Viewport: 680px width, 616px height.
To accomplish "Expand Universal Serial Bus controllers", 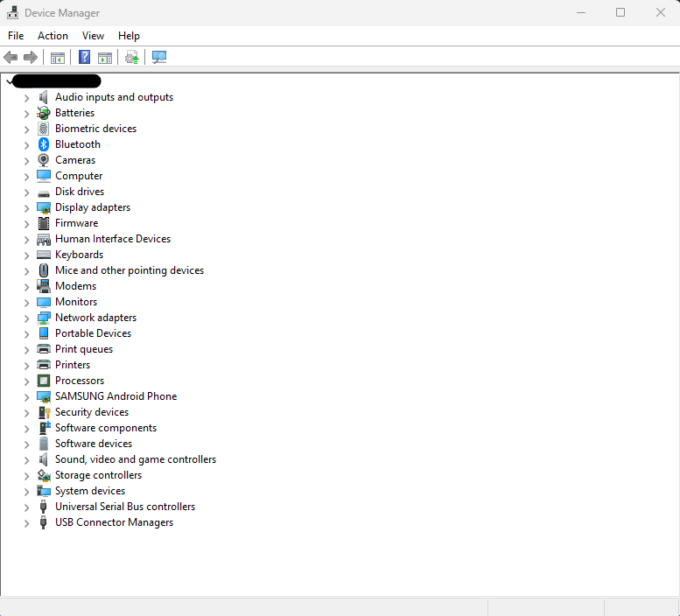I will click(26, 507).
